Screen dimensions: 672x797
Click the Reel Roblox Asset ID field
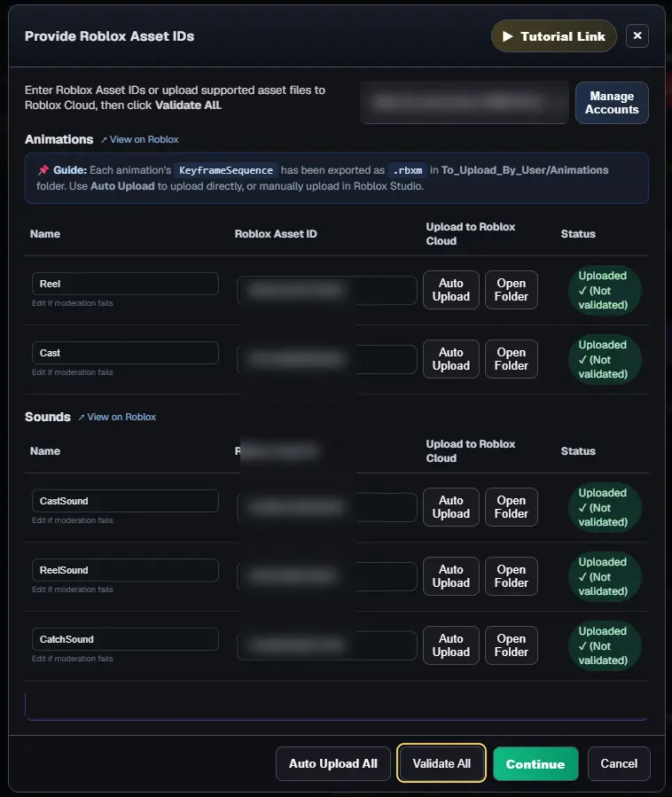coord(327,290)
